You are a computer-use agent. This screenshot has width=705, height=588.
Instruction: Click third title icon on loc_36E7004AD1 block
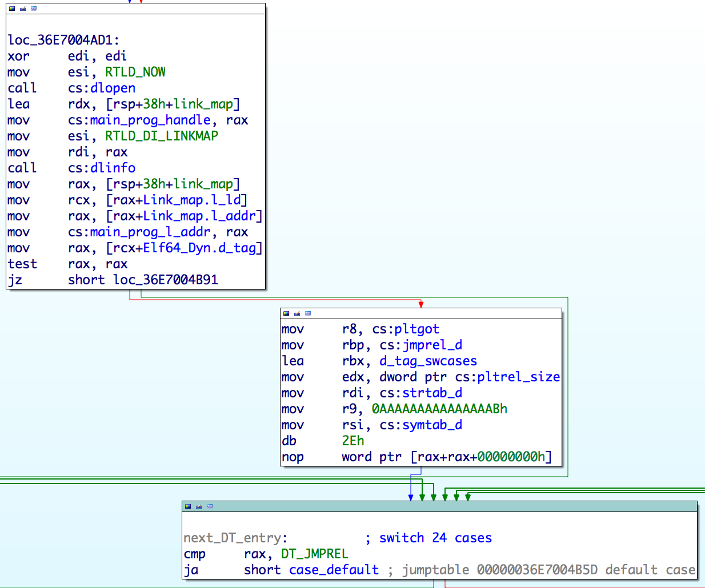[x=34, y=9]
